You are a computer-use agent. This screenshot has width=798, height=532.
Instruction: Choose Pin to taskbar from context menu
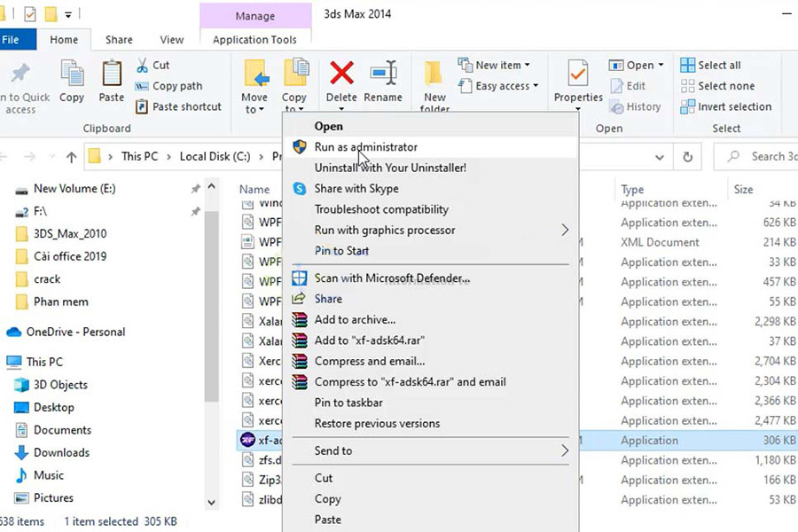(x=431, y=403)
